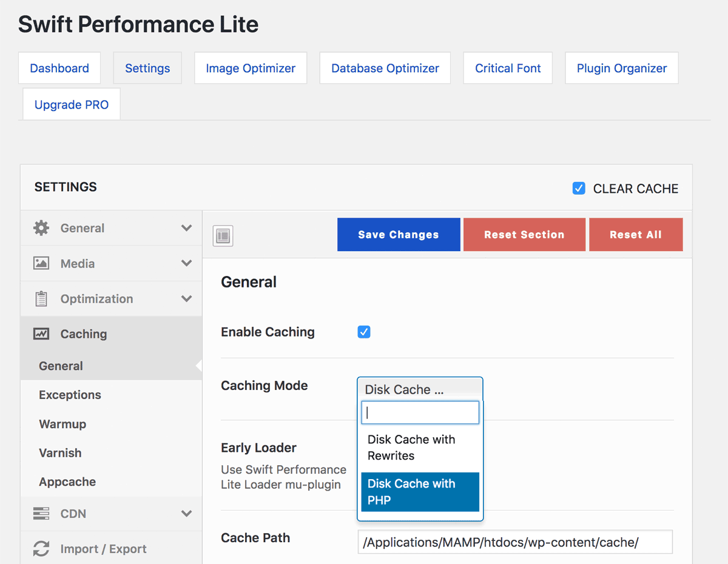Switch to the Settings tab
Image resolution: width=728 pixels, height=564 pixels.
pyautogui.click(x=147, y=68)
